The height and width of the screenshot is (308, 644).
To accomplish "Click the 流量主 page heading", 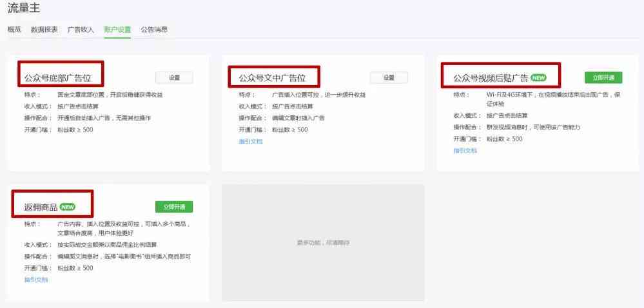I will [24, 8].
